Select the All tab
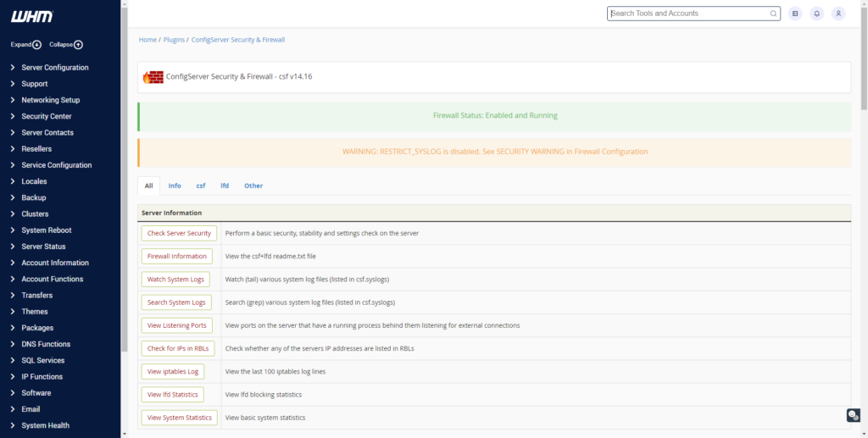The height and width of the screenshot is (438, 868). tap(149, 186)
